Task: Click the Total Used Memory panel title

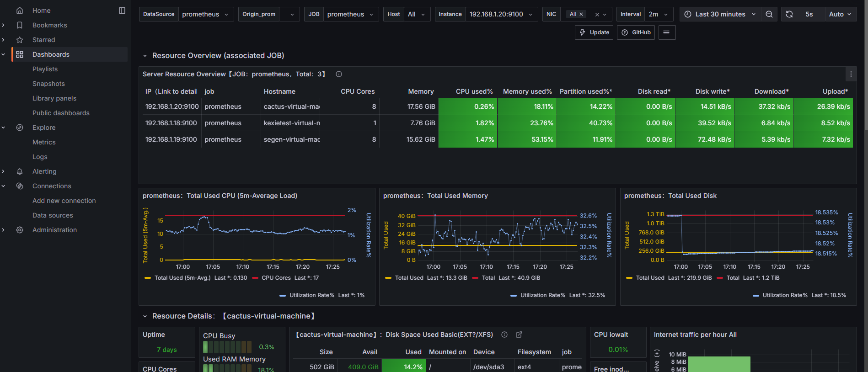Action: (435, 196)
